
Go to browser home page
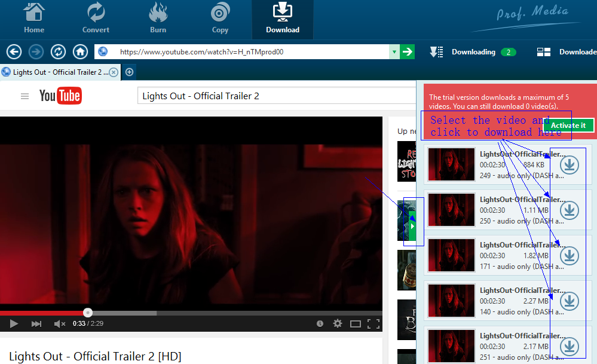click(80, 52)
